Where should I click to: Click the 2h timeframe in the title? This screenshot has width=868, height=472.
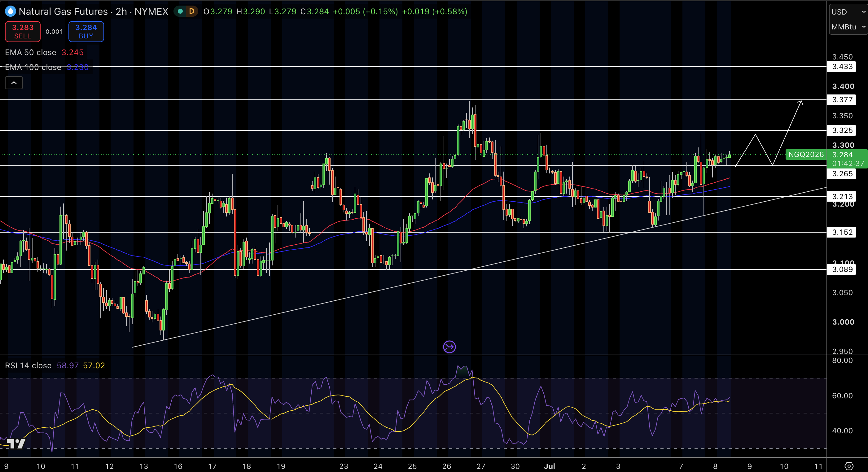tap(121, 11)
